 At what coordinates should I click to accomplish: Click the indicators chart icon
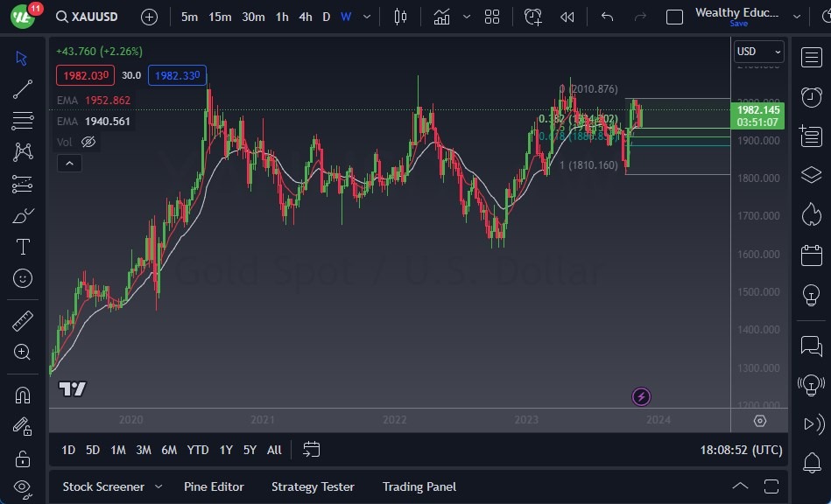pyautogui.click(x=442, y=17)
